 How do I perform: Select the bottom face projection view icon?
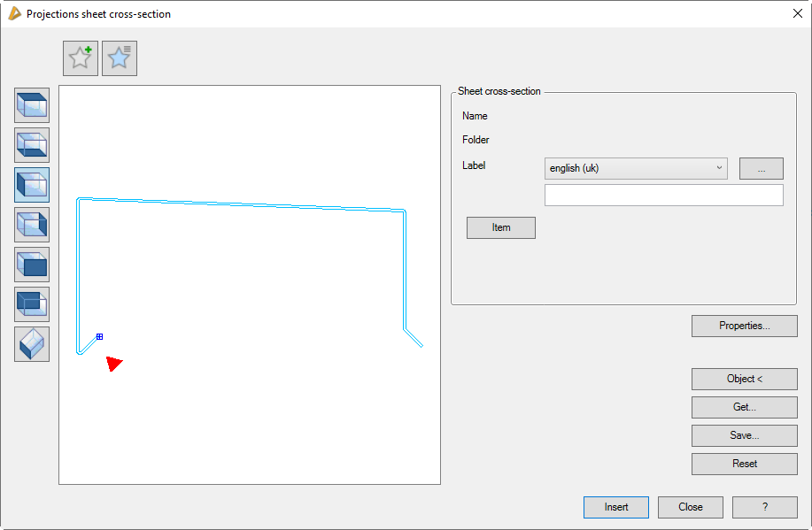coord(32,145)
